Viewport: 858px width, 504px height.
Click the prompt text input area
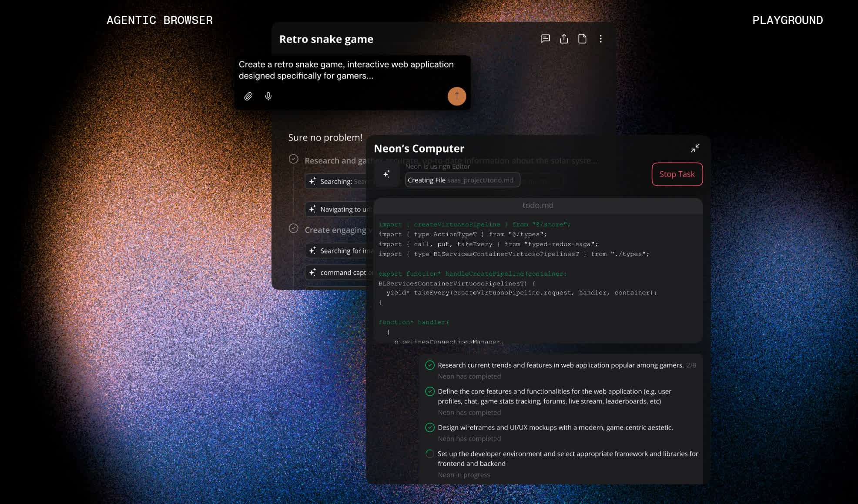[346, 70]
